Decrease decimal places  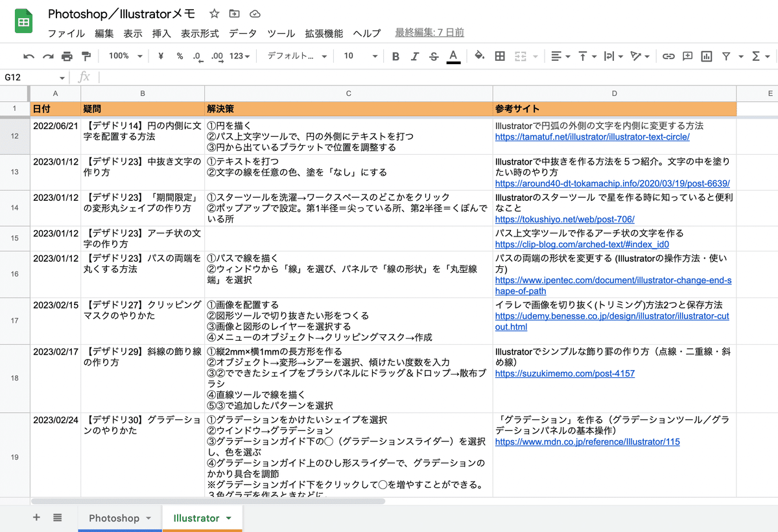click(x=197, y=56)
